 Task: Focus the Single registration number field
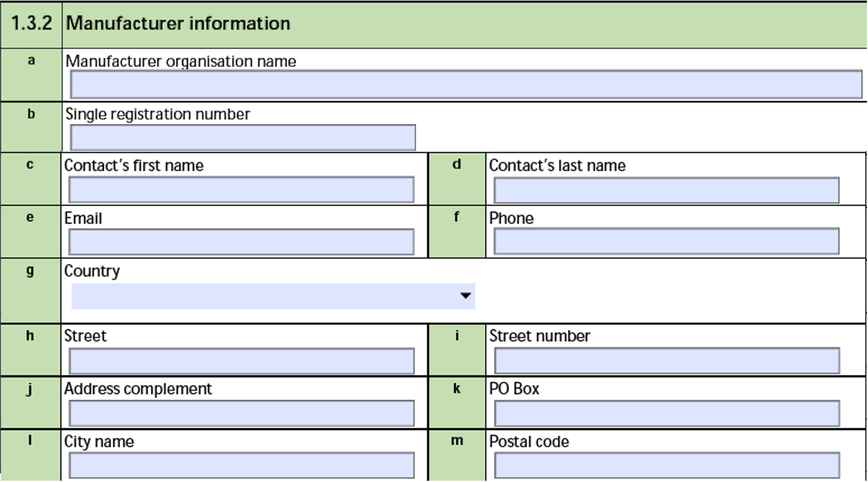pos(243,137)
